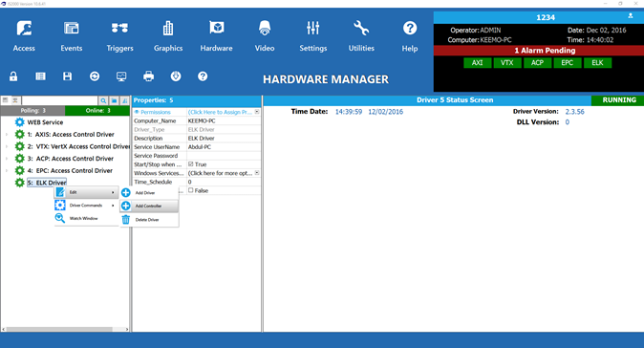Image resolution: width=644 pixels, height=348 pixels.
Task: Click the list view icon beside the padlock
Action: click(40, 76)
